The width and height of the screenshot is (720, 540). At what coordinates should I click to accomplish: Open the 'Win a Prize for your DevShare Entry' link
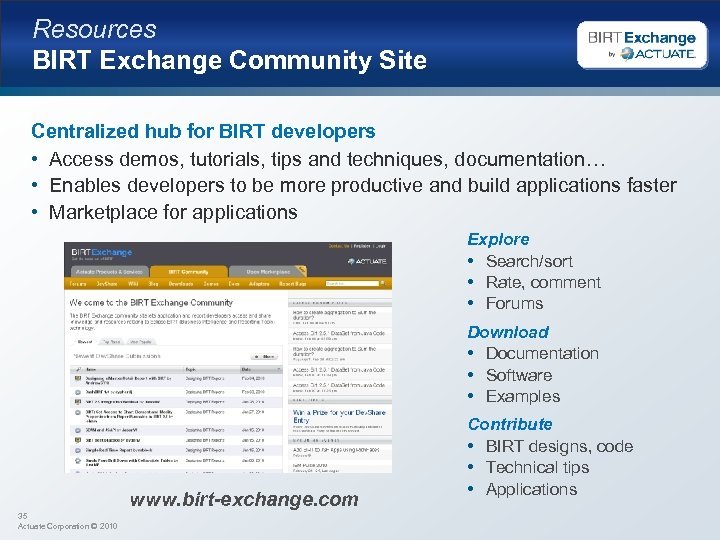pos(339,416)
